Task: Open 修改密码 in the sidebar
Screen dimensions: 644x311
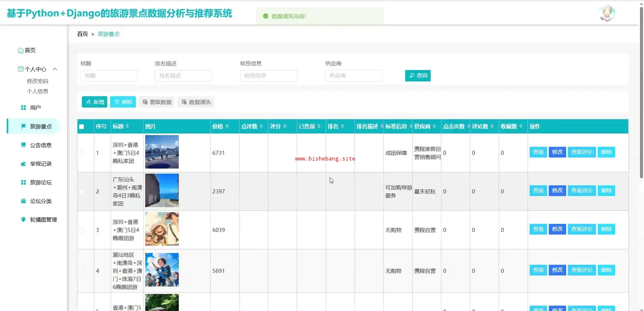Action: point(38,81)
